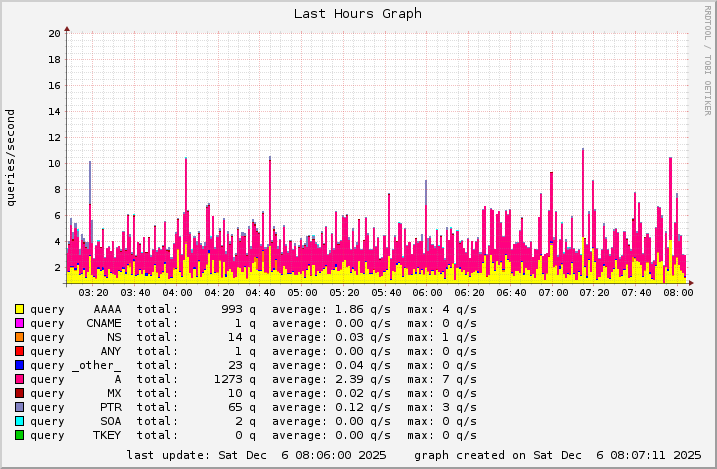
Task: Click 'average: 1.86 q/s' in AAAA row
Action: point(332,309)
